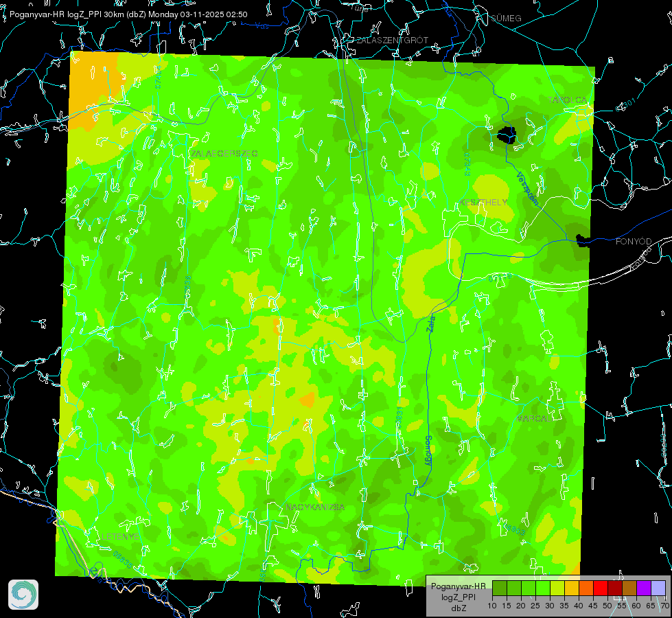Click the SÜMEG town label
This screenshot has height=618, width=672.
[506, 18]
